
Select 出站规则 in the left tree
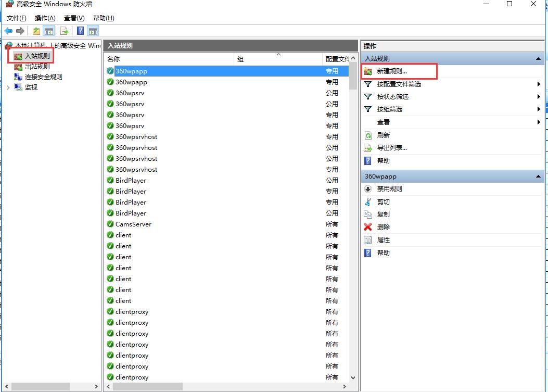coord(37,67)
